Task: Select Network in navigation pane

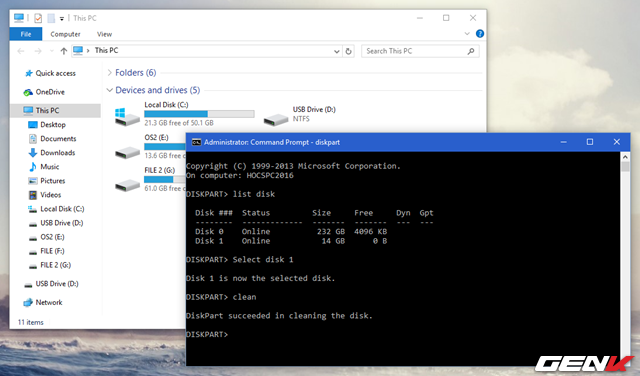Action: (x=49, y=302)
